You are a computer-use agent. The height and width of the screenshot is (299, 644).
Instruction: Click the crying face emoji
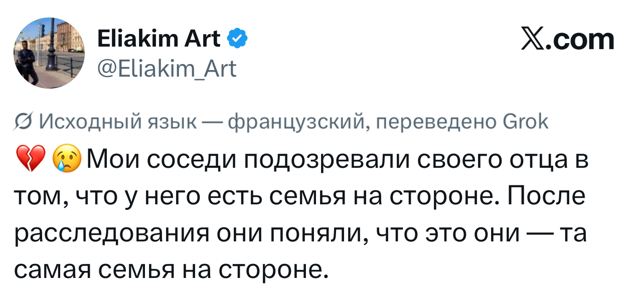pyautogui.click(x=66, y=159)
